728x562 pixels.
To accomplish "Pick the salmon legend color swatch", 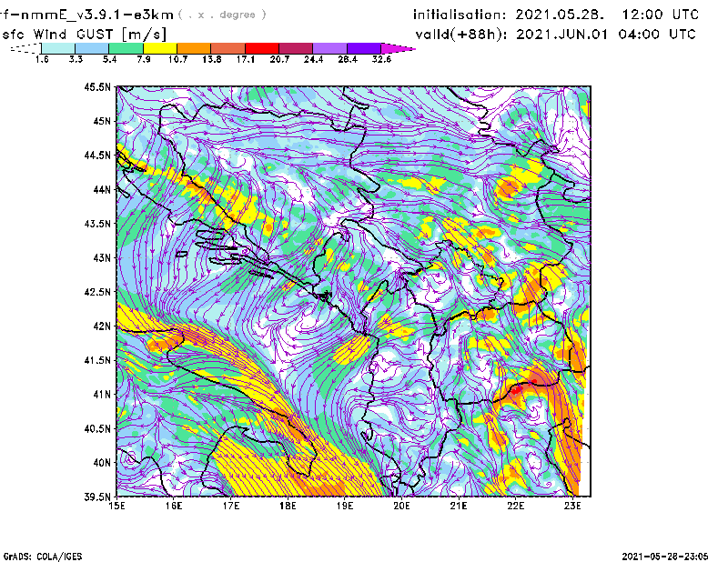I will [228, 48].
